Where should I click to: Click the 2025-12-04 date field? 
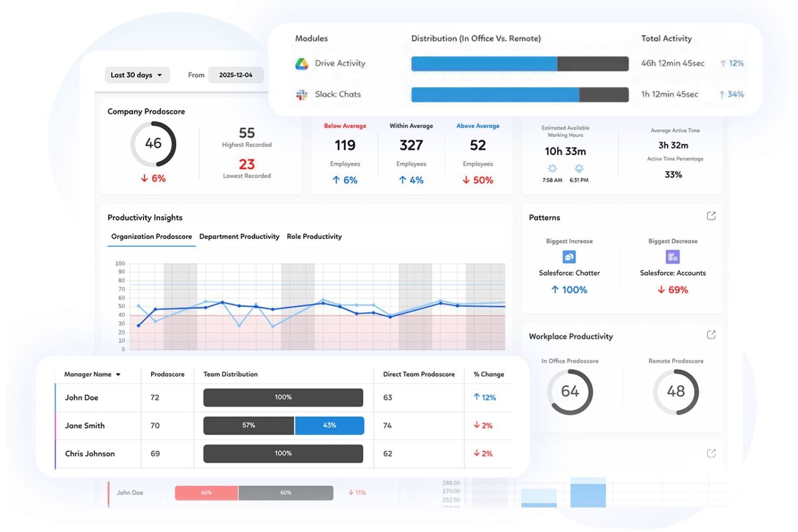pyautogui.click(x=236, y=75)
